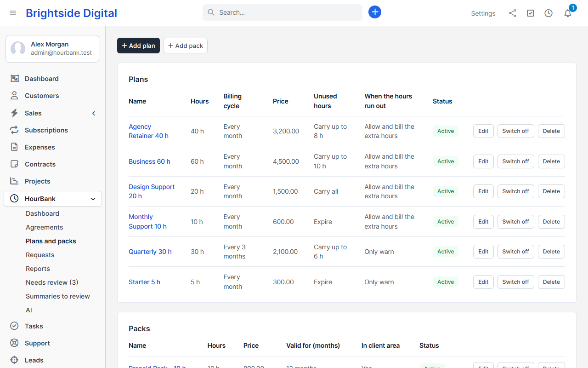
Task: Click the Tasks check-circle icon
Action: click(14, 326)
